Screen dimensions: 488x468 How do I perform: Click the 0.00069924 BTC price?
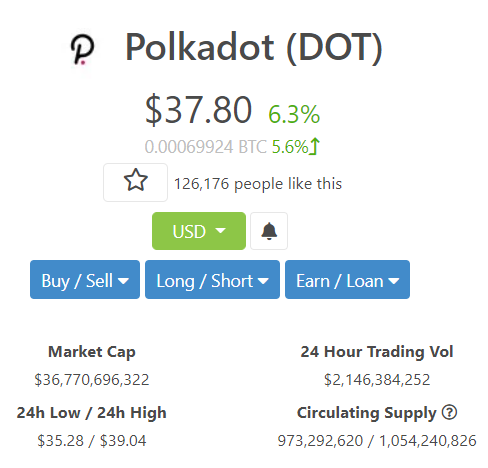(x=206, y=147)
